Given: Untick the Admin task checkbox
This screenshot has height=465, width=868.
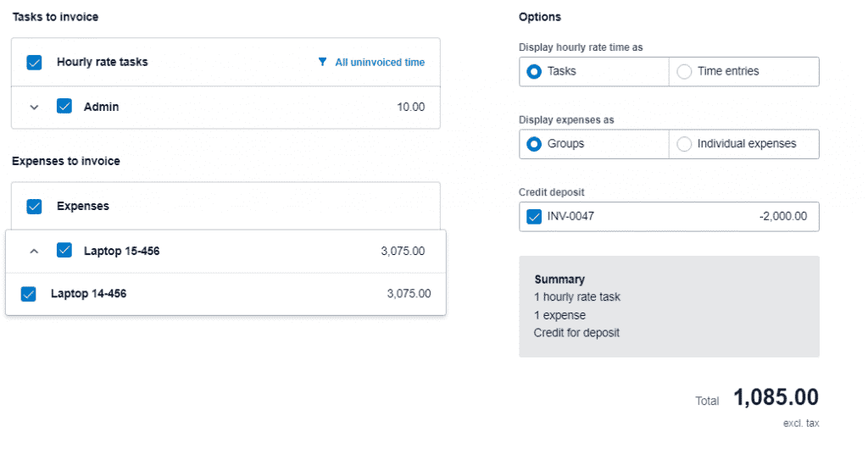Looking at the screenshot, I should coord(64,106).
